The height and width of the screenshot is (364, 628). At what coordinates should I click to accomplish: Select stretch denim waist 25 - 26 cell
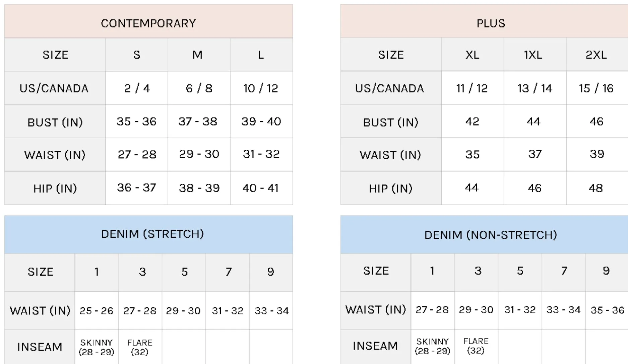click(97, 310)
